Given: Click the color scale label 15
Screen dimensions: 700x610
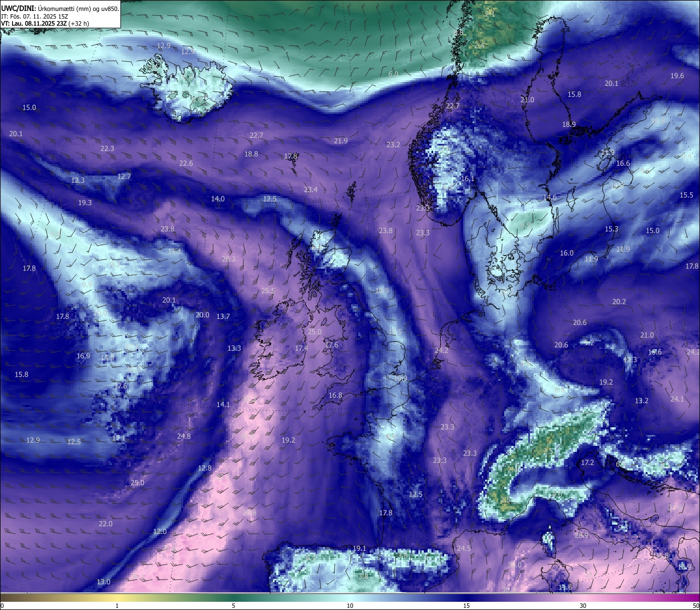Looking at the screenshot, I should [466, 606].
